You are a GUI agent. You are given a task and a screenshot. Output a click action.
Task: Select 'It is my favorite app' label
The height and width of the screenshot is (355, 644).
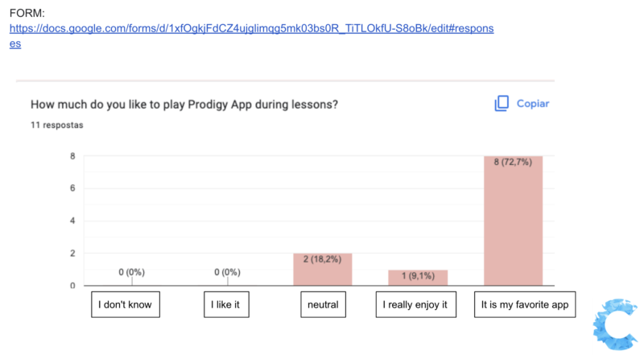pyautogui.click(x=523, y=306)
